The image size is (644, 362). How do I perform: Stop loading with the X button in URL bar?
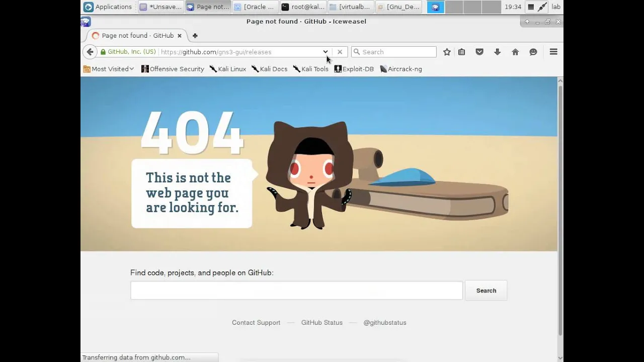click(340, 52)
